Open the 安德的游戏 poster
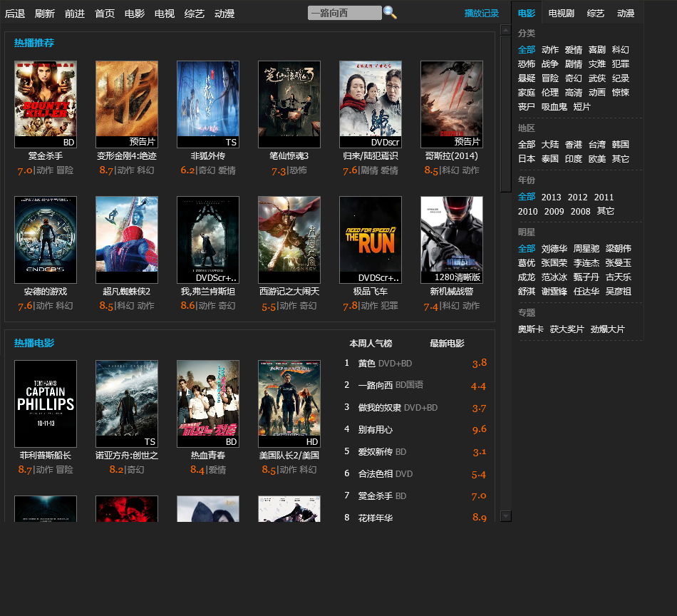Screen dimensions: 677x616 click(x=46, y=240)
